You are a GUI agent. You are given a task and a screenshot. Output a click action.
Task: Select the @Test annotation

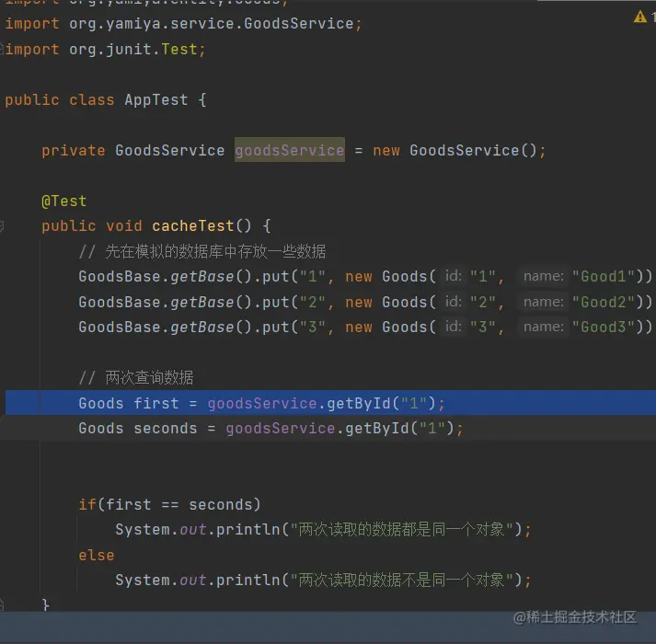(64, 201)
